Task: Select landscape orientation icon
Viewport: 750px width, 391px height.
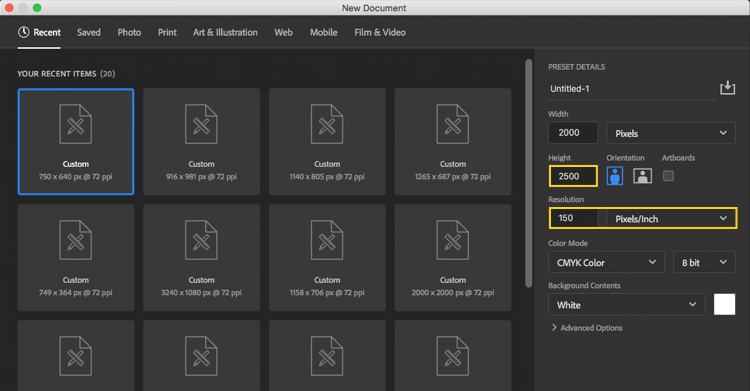Action: coord(642,176)
